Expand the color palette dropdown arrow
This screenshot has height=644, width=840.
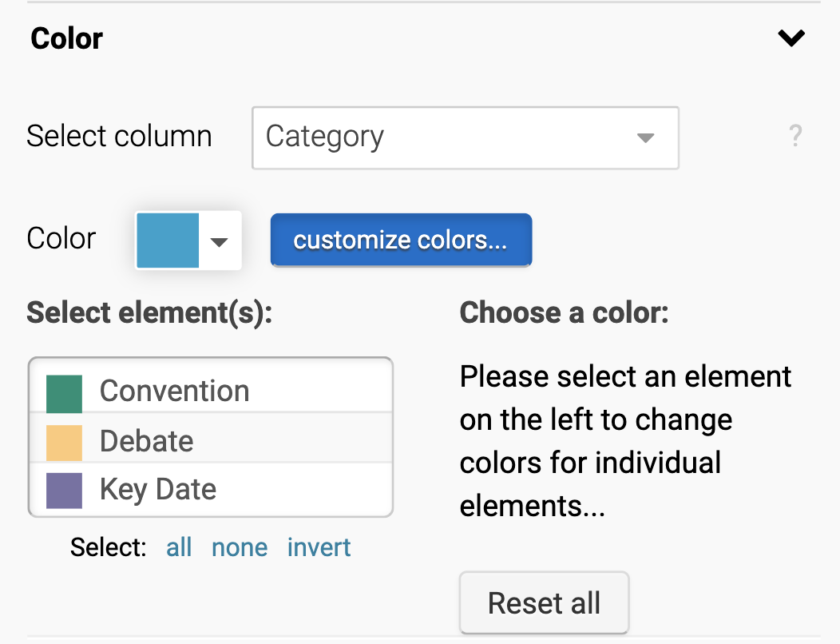tap(220, 241)
